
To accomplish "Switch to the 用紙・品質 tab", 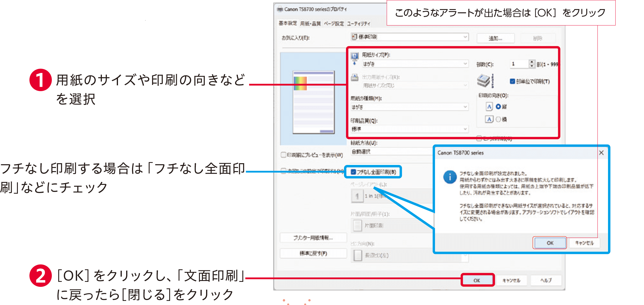I will point(310,23).
